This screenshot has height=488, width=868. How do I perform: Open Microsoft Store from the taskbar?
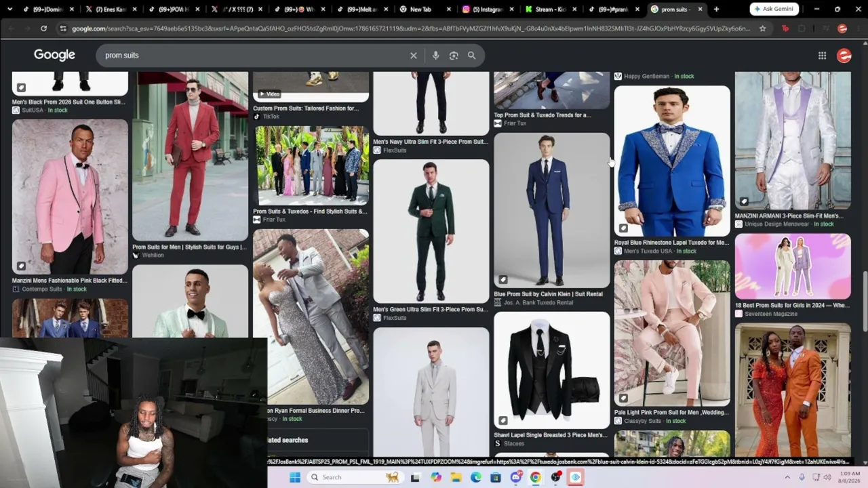tap(496, 477)
